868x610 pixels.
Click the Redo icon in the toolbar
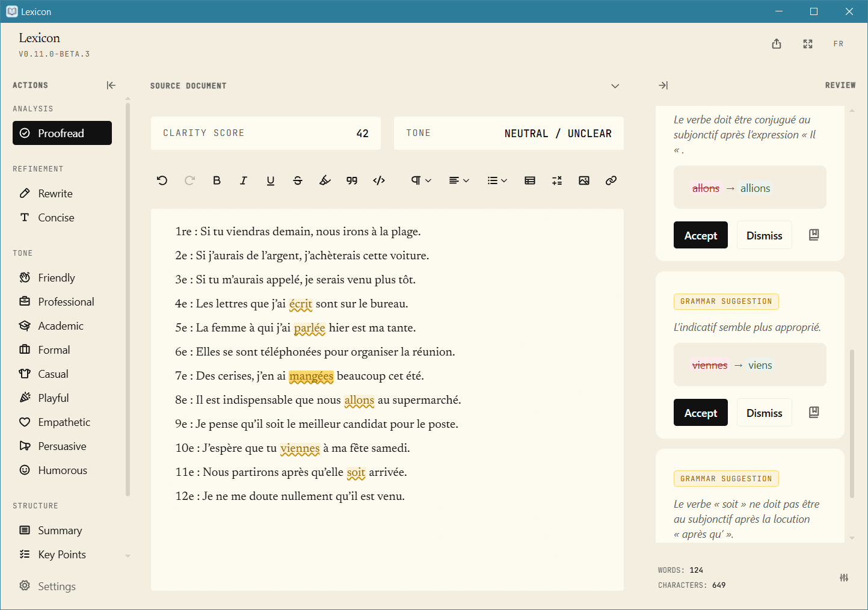click(x=189, y=180)
